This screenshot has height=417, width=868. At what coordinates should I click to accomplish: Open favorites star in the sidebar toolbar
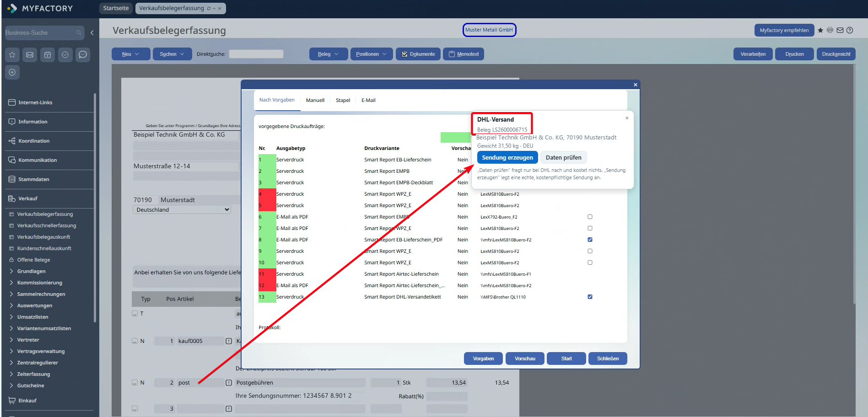12,55
